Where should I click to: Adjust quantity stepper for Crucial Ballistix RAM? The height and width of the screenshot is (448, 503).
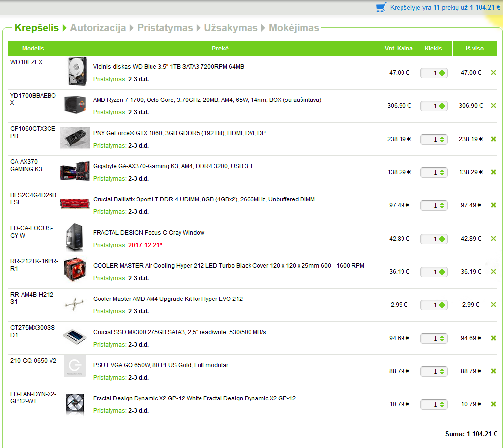click(x=442, y=205)
